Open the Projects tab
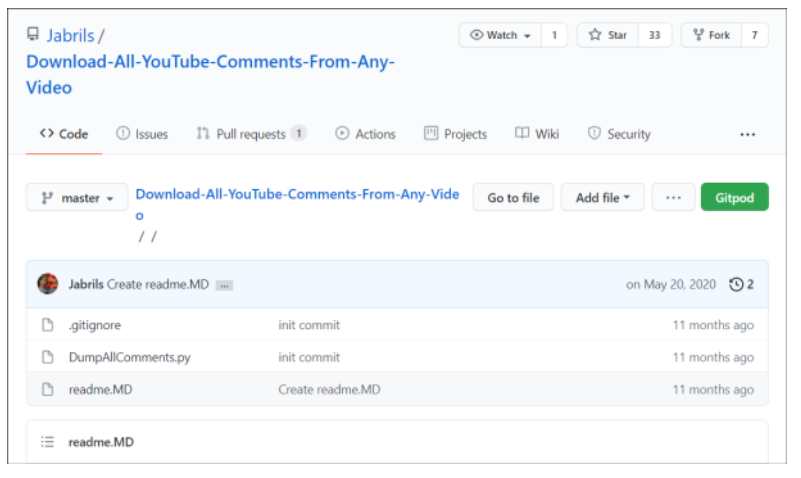The height and width of the screenshot is (478, 801). pyautogui.click(x=456, y=134)
